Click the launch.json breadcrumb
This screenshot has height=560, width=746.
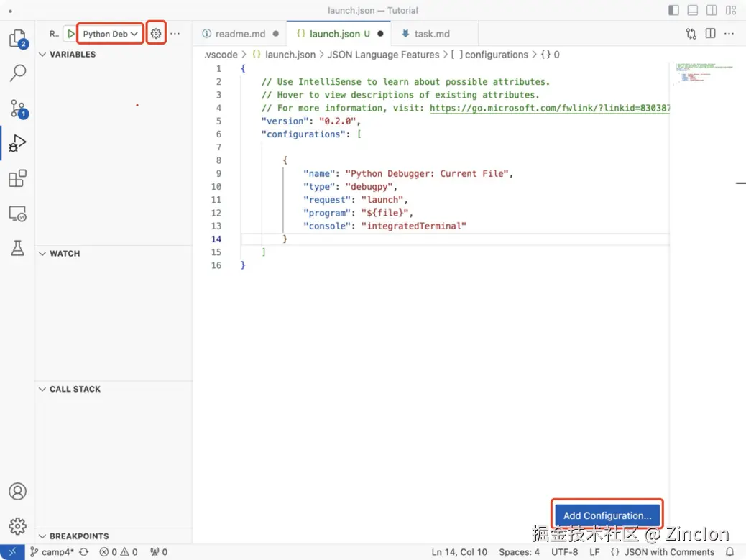point(284,55)
